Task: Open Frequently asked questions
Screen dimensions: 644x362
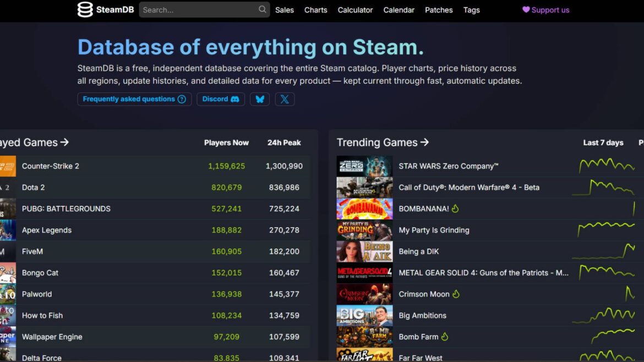Action: click(x=134, y=99)
